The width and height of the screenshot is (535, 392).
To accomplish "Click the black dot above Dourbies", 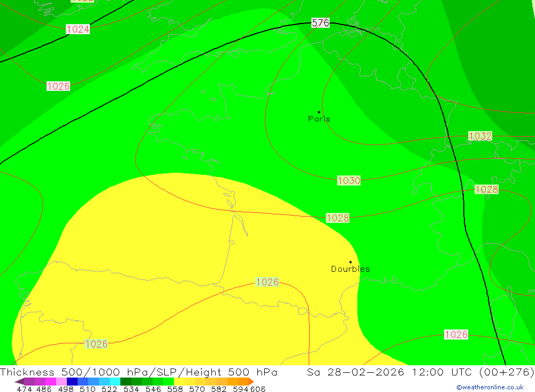I will (350, 262).
